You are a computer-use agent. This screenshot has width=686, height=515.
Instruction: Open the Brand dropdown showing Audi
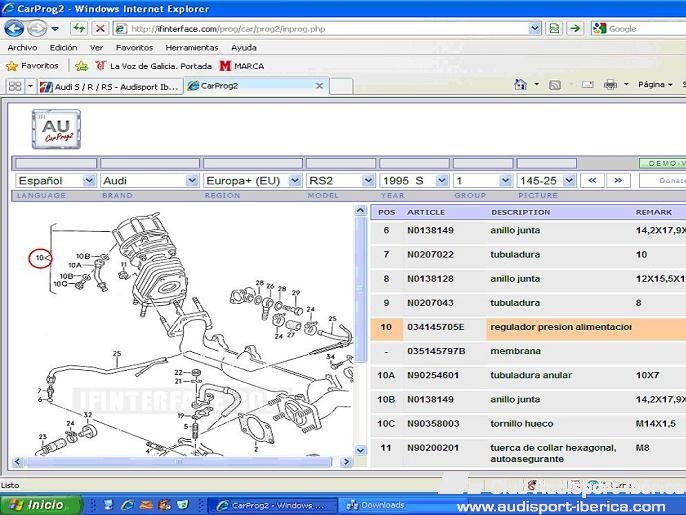tap(150, 180)
